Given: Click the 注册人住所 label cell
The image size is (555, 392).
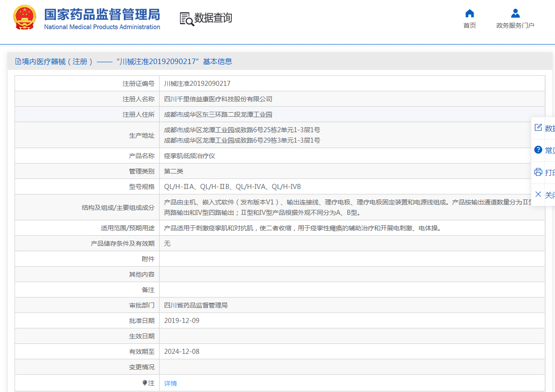Looking at the screenshot, I should [x=87, y=114].
